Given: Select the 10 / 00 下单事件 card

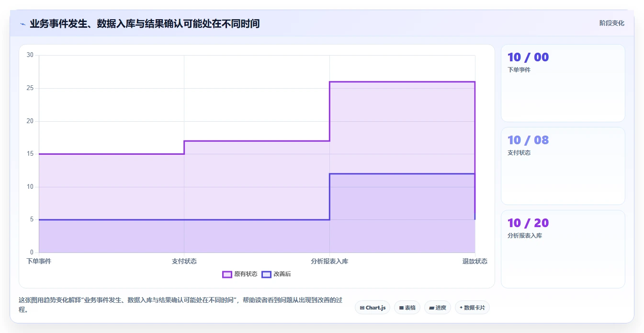Looking at the screenshot, I should [563, 83].
